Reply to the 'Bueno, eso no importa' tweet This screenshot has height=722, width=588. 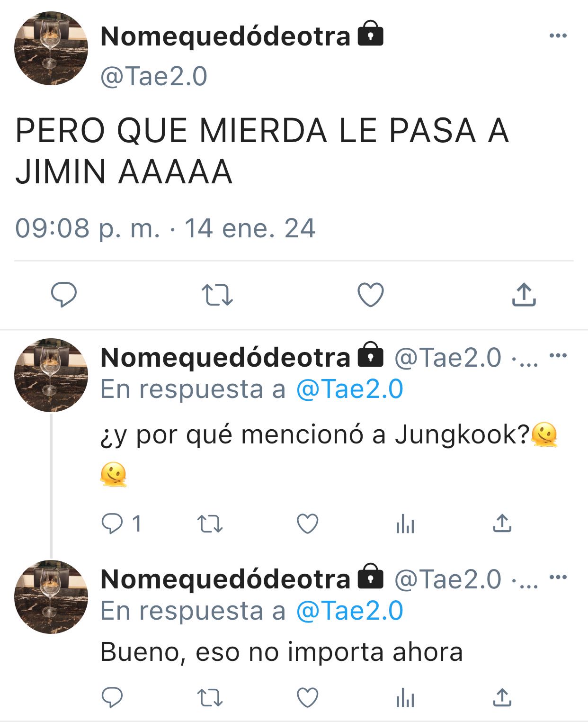112,697
